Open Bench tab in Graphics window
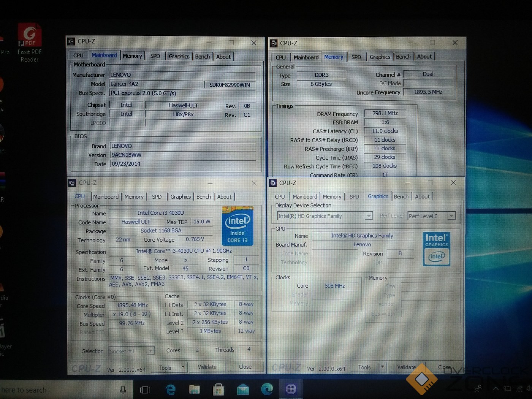The height and width of the screenshot is (399, 532). (x=401, y=197)
